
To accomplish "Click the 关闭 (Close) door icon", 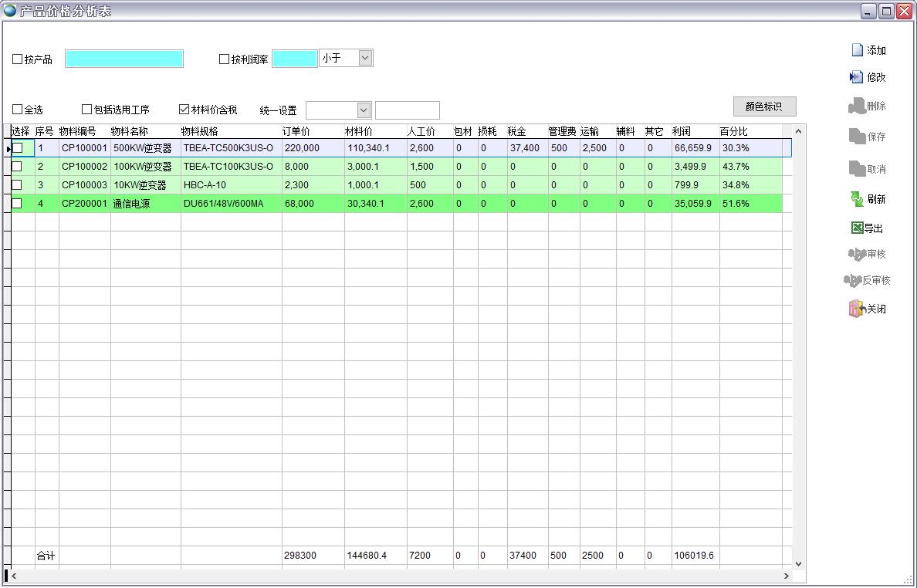I will point(856,309).
